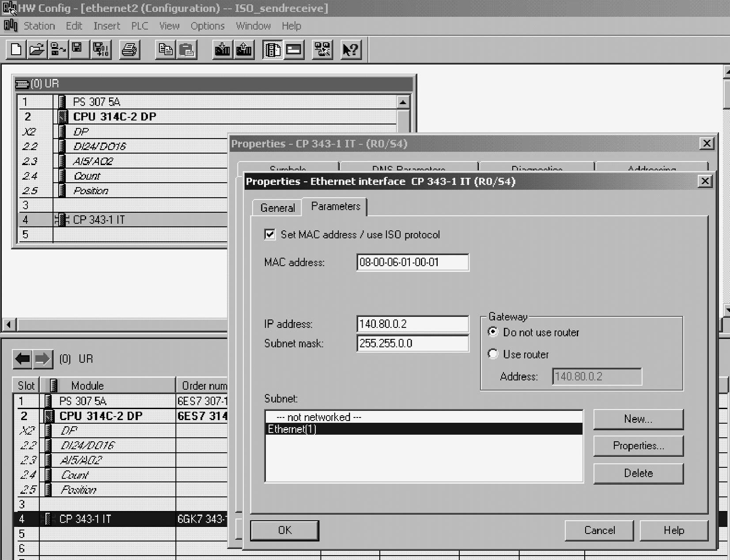The height and width of the screenshot is (560, 730).
Task: Click Upload from Module icon
Action: [244, 49]
